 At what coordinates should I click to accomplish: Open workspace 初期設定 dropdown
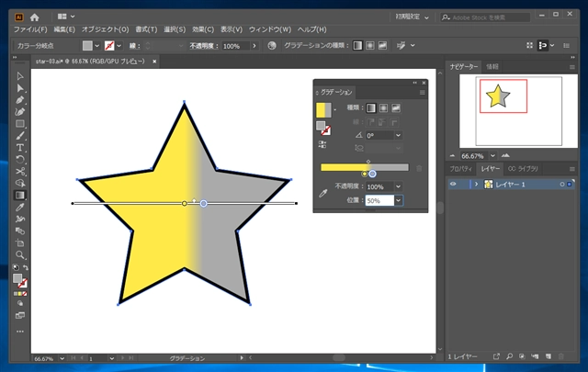click(x=413, y=17)
